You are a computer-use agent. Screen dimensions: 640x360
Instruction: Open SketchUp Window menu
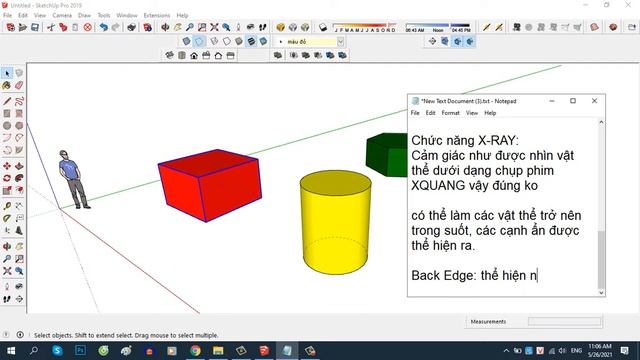tap(127, 16)
